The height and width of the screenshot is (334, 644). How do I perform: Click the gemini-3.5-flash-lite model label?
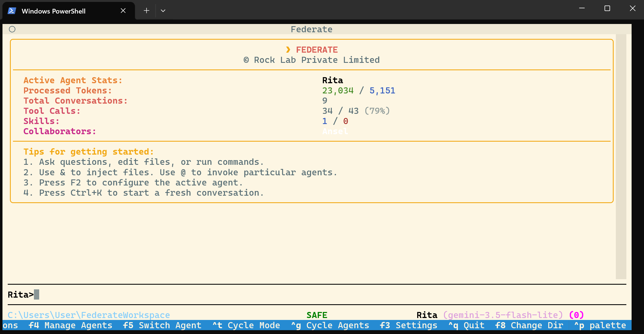[x=503, y=315]
